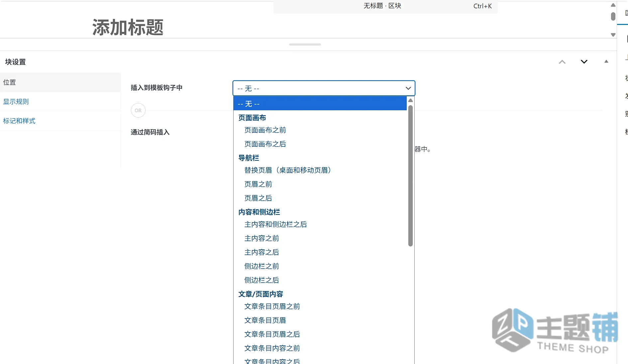Open the 标记和样式 settings tab

60,121
